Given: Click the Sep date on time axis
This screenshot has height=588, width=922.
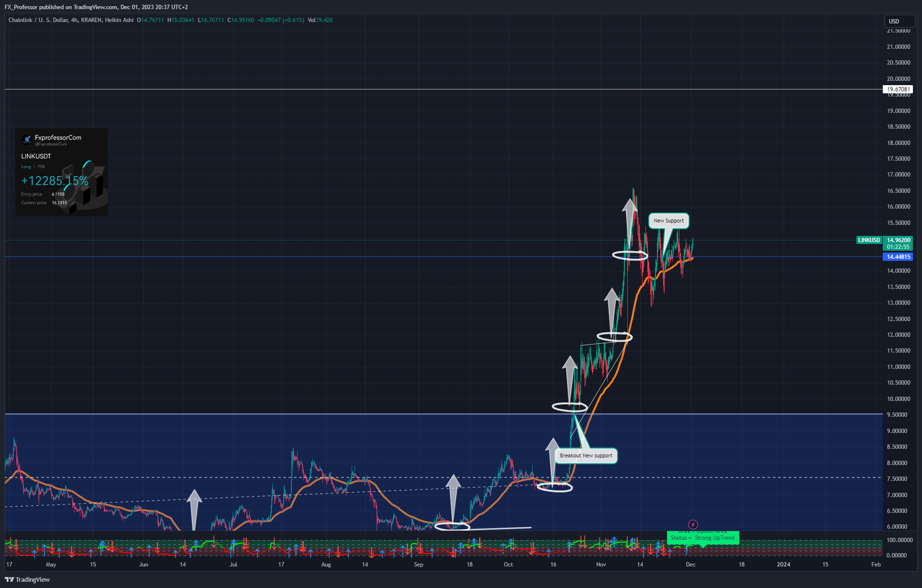Looking at the screenshot, I should pos(418,565).
